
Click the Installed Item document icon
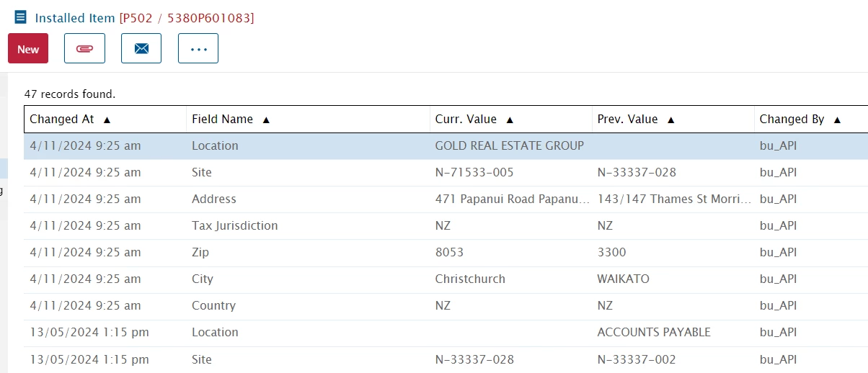pyautogui.click(x=20, y=17)
